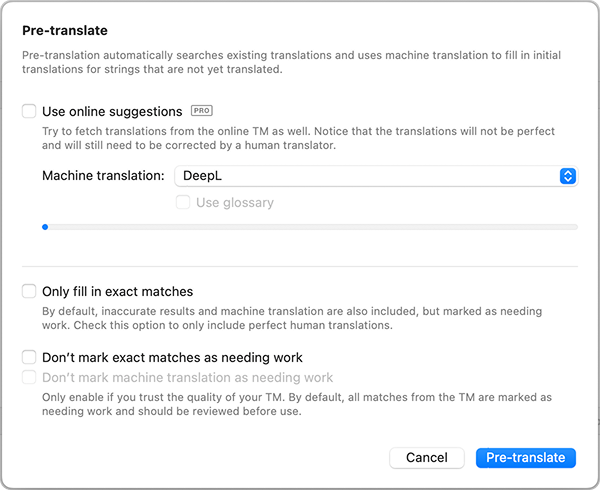This screenshot has width=600, height=490.
Task: Click the "Only enable if you trust" note
Action: 296,404
